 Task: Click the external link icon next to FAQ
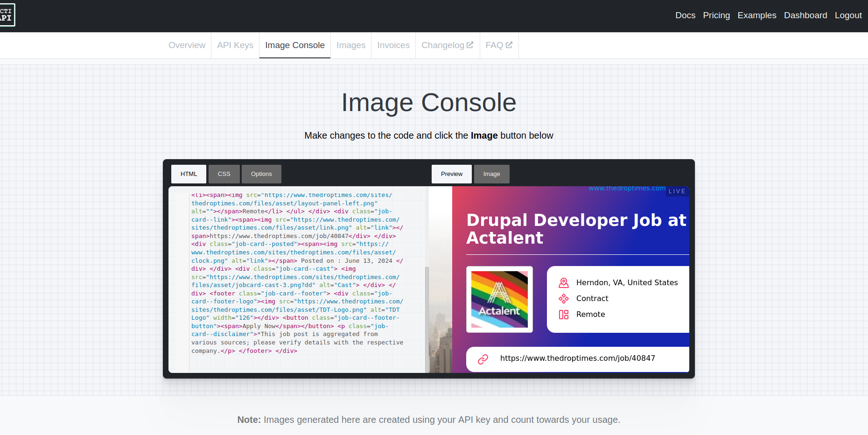(x=509, y=45)
